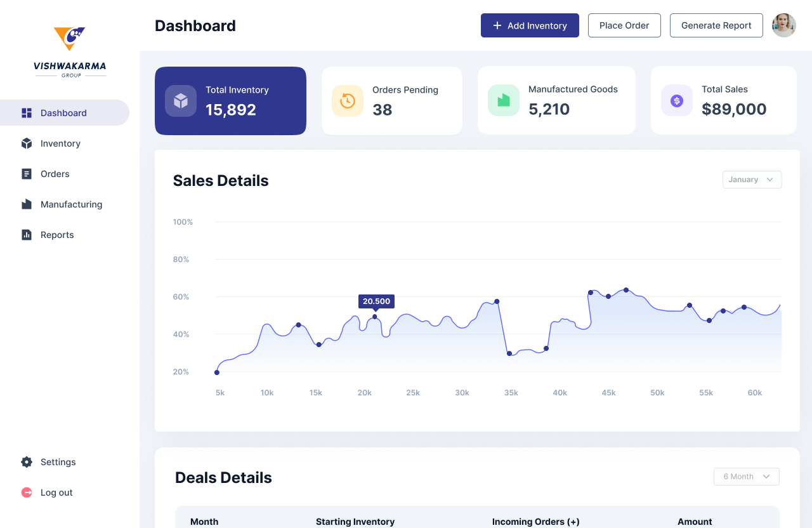The image size is (812, 528).
Task: Navigate to the Manufacturing page
Action: [71, 204]
